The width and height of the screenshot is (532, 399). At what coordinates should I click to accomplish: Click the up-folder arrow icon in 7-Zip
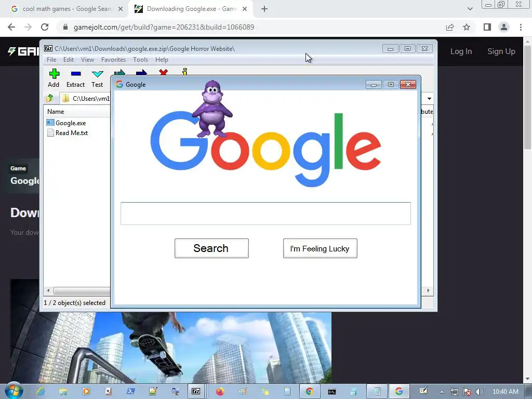point(50,98)
